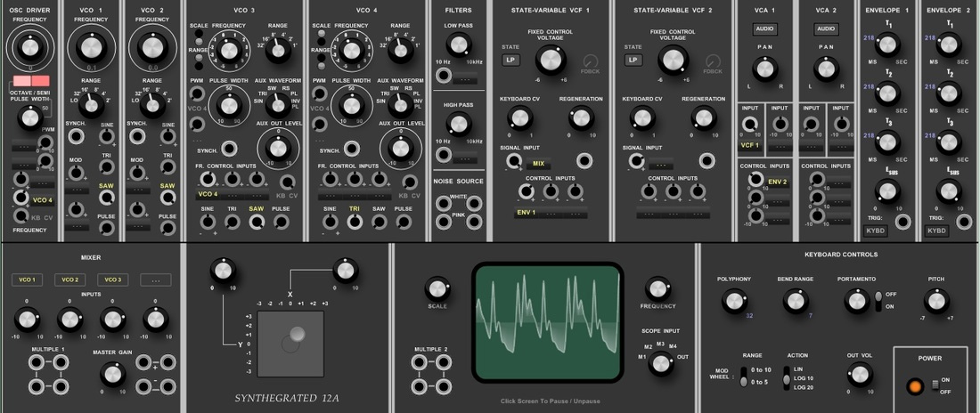Open VCF 1 control input ENV 1 selector
This screenshot has height=413, width=980.
click(x=527, y=213)
